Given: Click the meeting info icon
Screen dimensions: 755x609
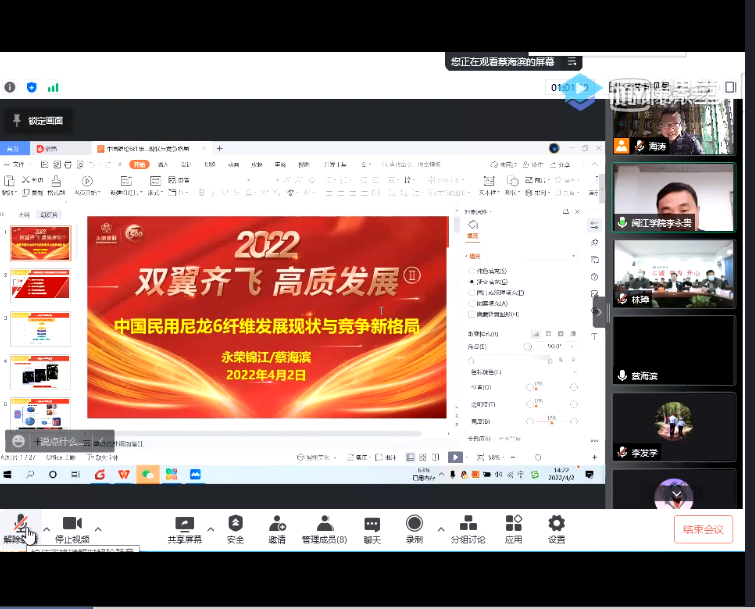Looking at the screenshot, I should [10, 87].
